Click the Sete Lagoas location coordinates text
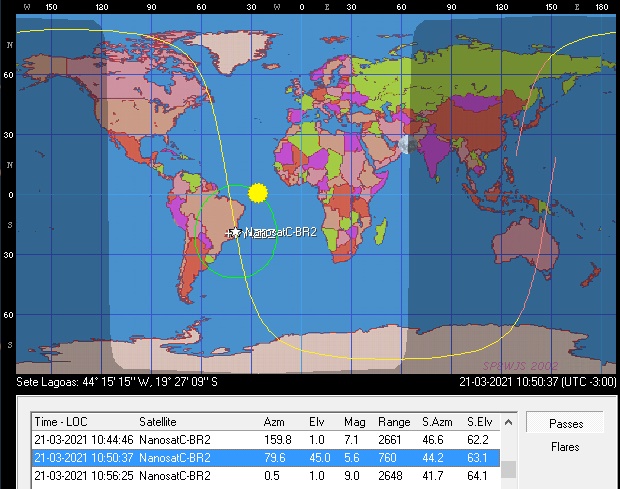The width and height of the screenshot is (620, 489). (x=117, y=382)
